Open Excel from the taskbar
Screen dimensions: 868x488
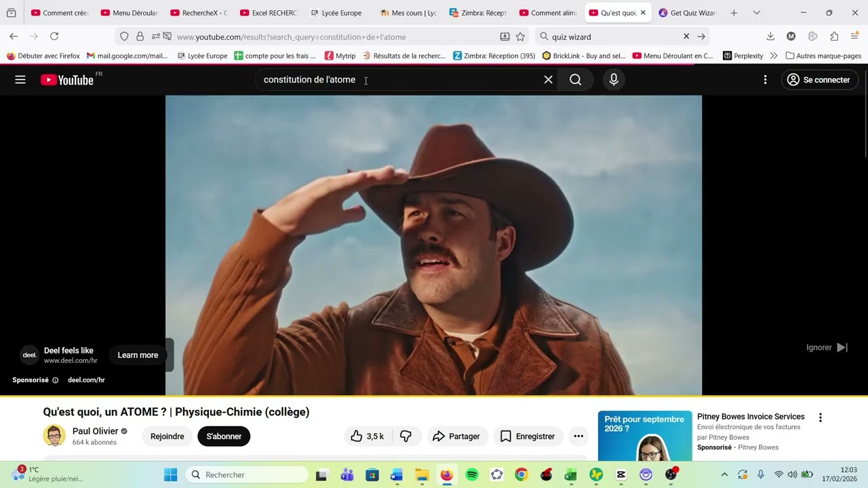(x=571, y=474)
